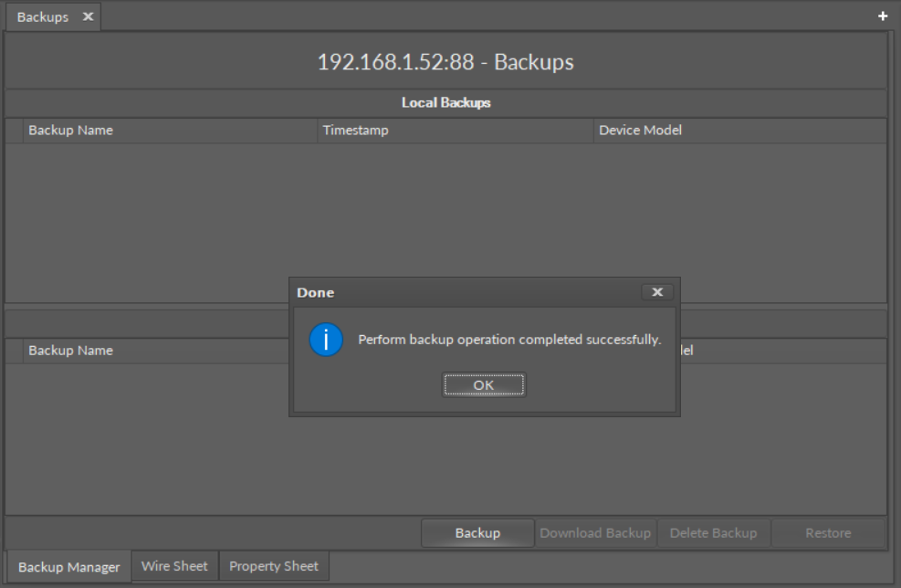This screenshot has height=588, width=901.
Task: Sort Local Backups by Backup Name column
Action: 70,131
